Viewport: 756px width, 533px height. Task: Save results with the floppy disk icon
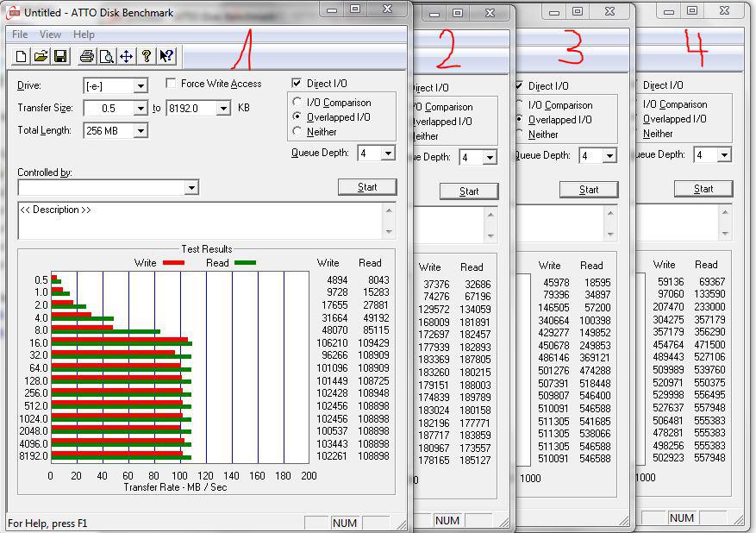tap(60, 56)
